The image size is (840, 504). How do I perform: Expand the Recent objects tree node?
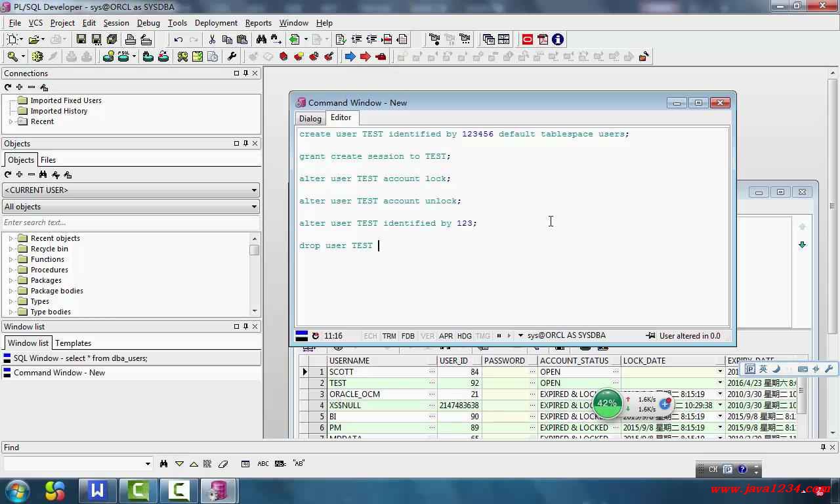(x=10, y=238)
